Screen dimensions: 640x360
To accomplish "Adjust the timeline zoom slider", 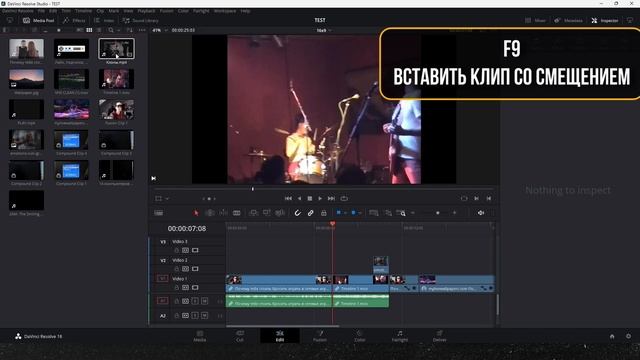I will coord(438,213).
